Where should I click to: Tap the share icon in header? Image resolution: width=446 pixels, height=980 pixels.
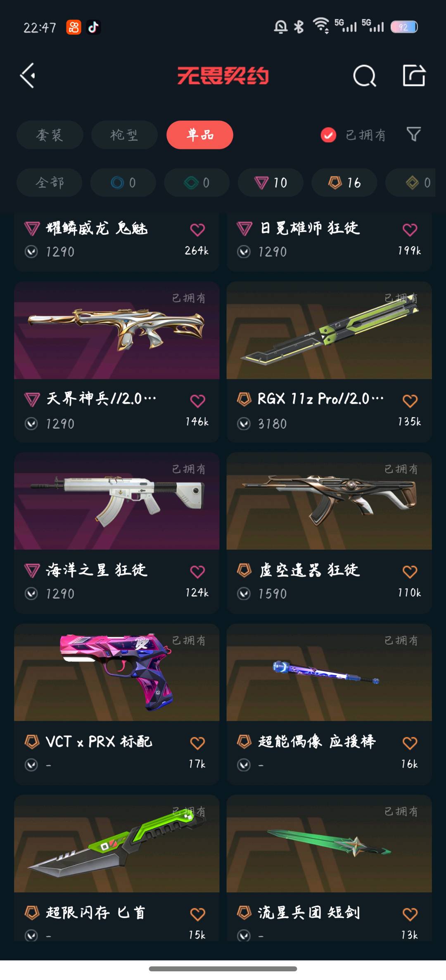(414, 75)
